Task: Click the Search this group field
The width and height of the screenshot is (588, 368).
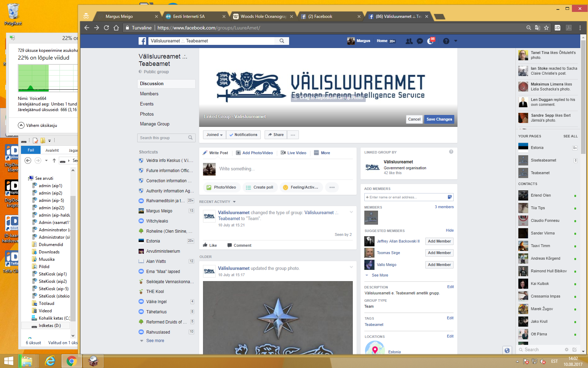Action: tap(166, 138)
